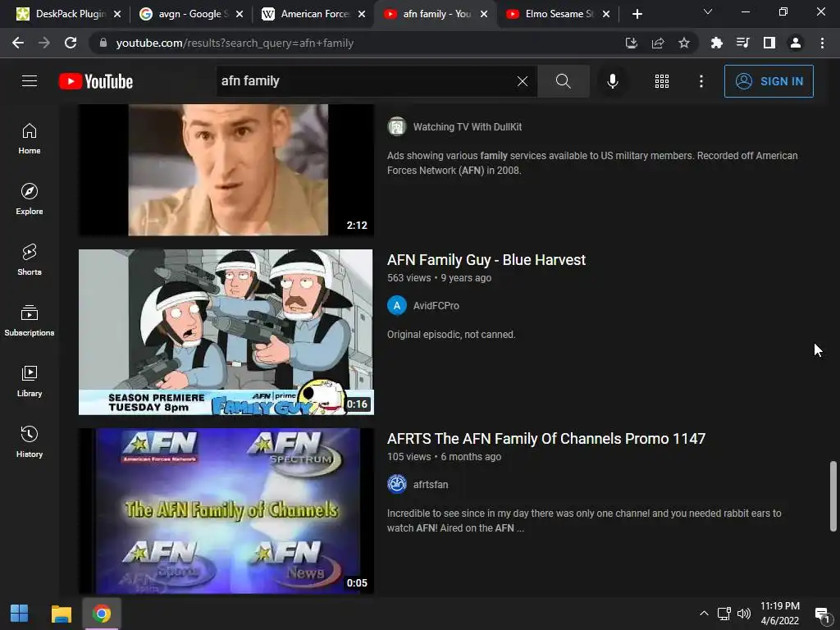This screenshot has height=630, width=840.
Task: Open the YouTube apps grid
Action: point(662,81)
